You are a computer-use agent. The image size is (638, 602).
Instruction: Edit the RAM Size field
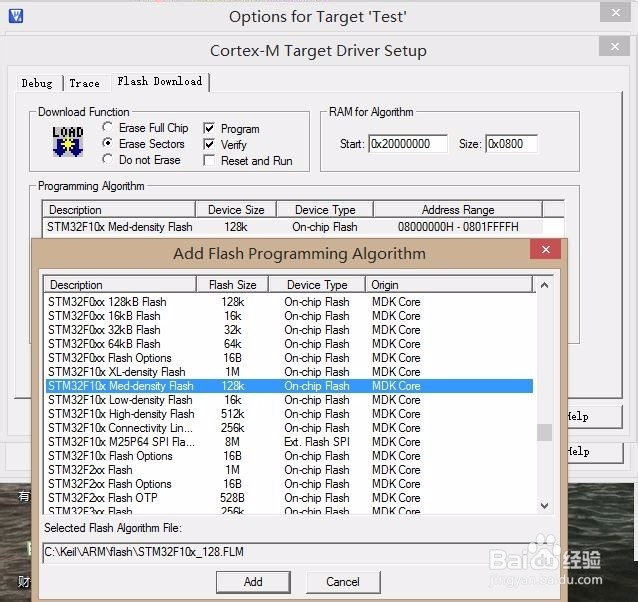click(511, 144)
